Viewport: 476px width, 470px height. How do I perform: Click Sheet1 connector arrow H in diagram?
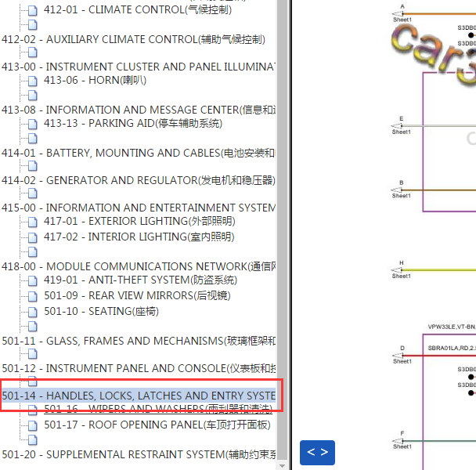tap(398, 269)
